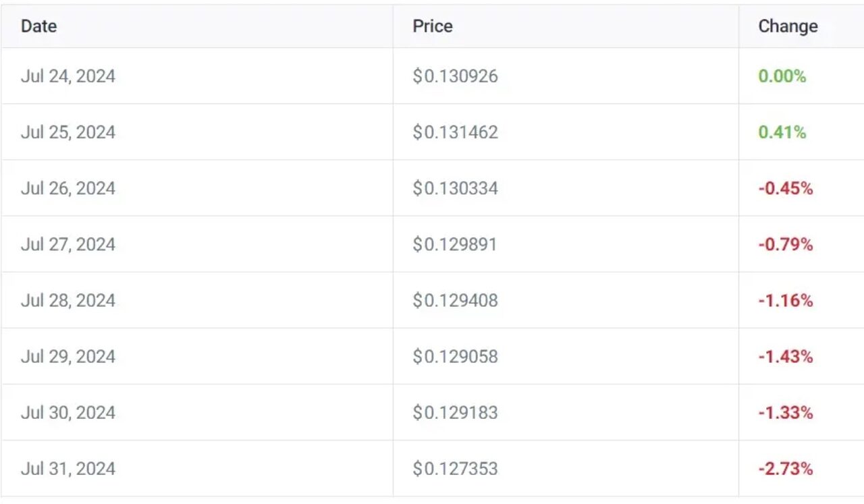864x504 pixels.
Task: Select the Jul 31, 2024 date cell
Action: pyautogui.click(x=68, y=468)
